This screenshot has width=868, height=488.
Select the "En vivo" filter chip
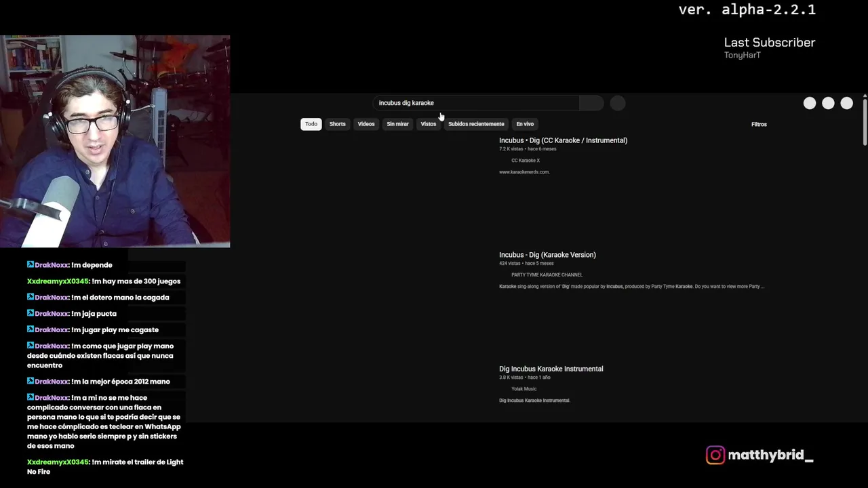525,124
